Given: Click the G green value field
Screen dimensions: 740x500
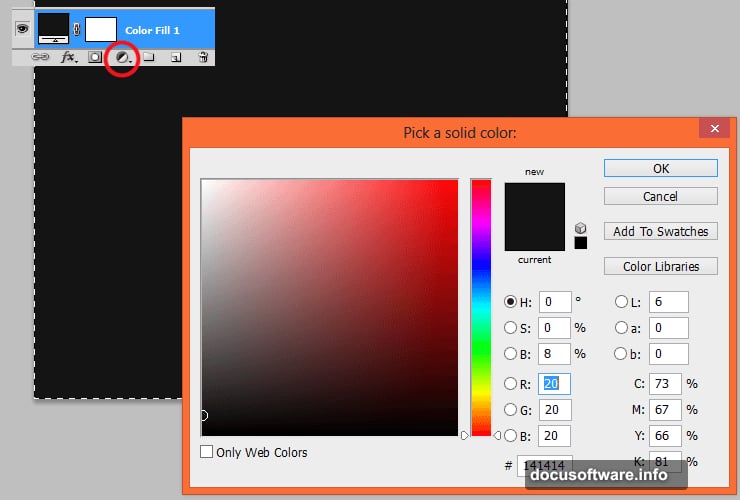Looking at the screenshot, I should (x=555, y=410).
